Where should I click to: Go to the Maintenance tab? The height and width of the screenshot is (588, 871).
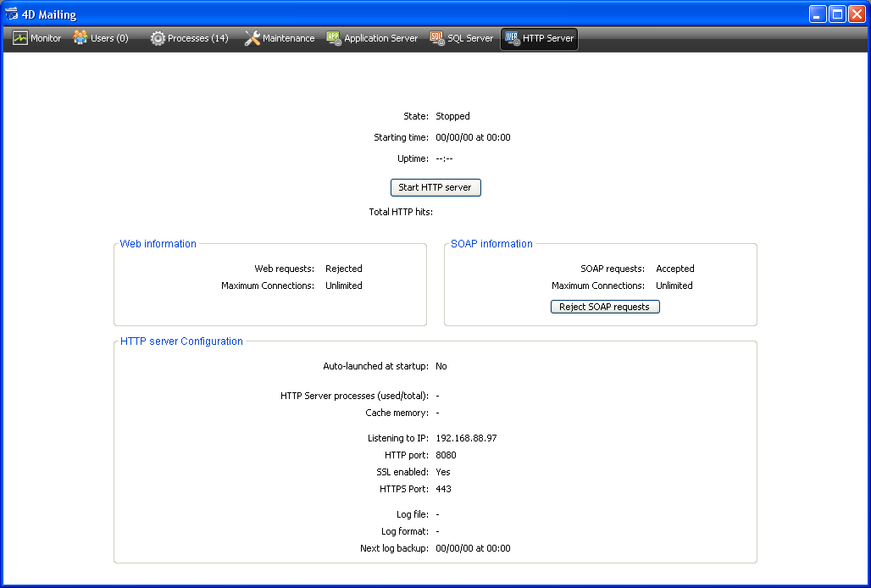click(x=280, y=38)
